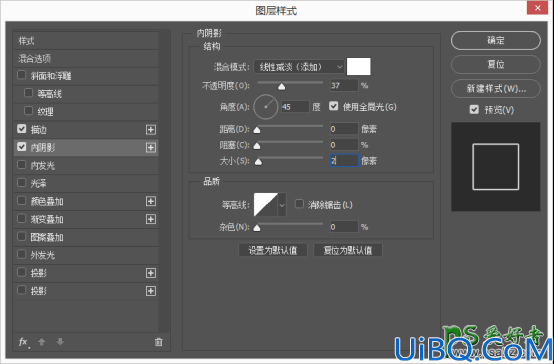Screen dimensions: 554x364
Task: Click 复位为默认值 button
Action: click(348, 250)
